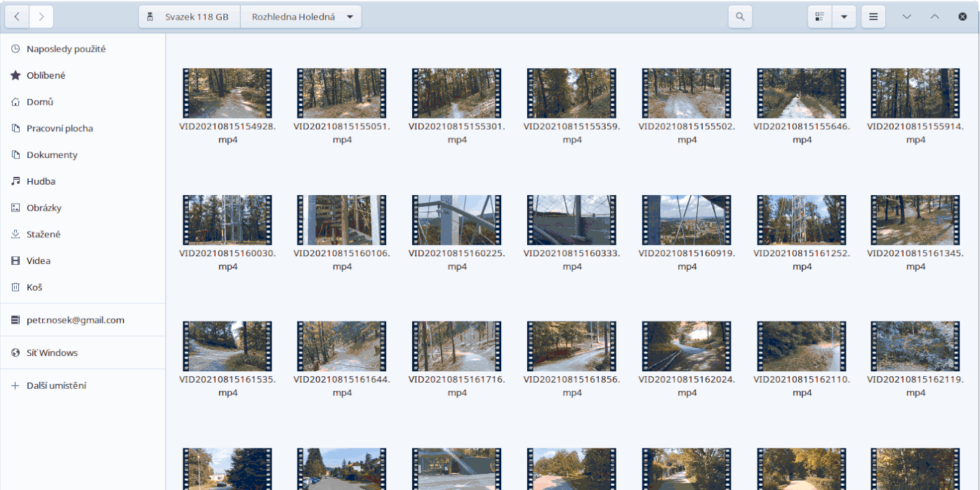Screen dimensions: 980x490
Task: Click Další umístění other locations
Action: [56, 385]
